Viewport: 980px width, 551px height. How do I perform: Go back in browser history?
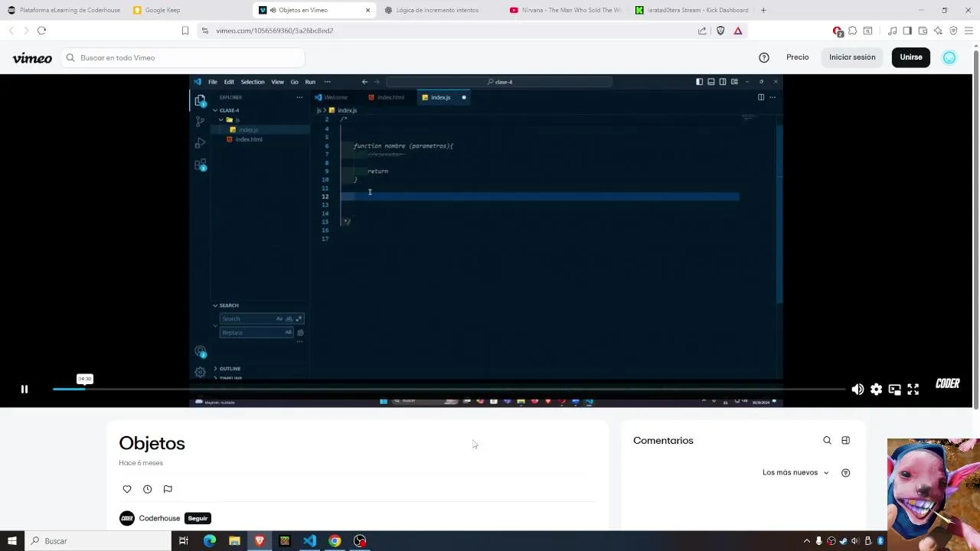click(x=11, y=31)
